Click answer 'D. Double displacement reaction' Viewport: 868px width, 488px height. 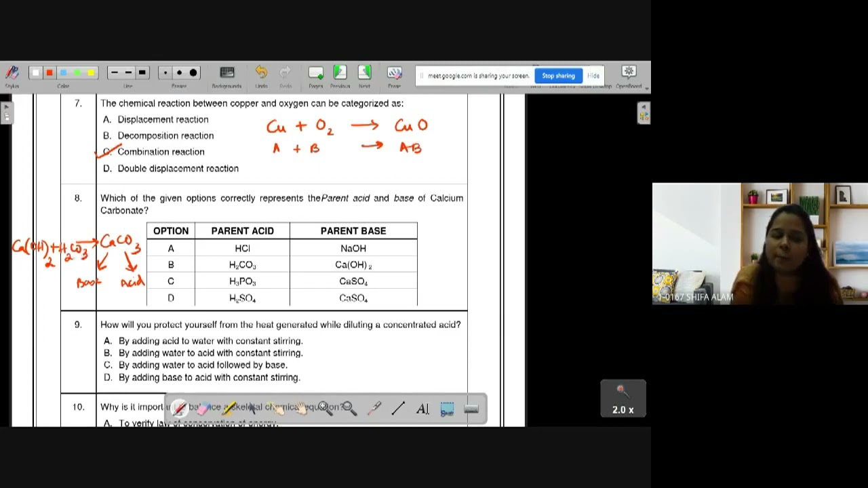pos(171,168)
